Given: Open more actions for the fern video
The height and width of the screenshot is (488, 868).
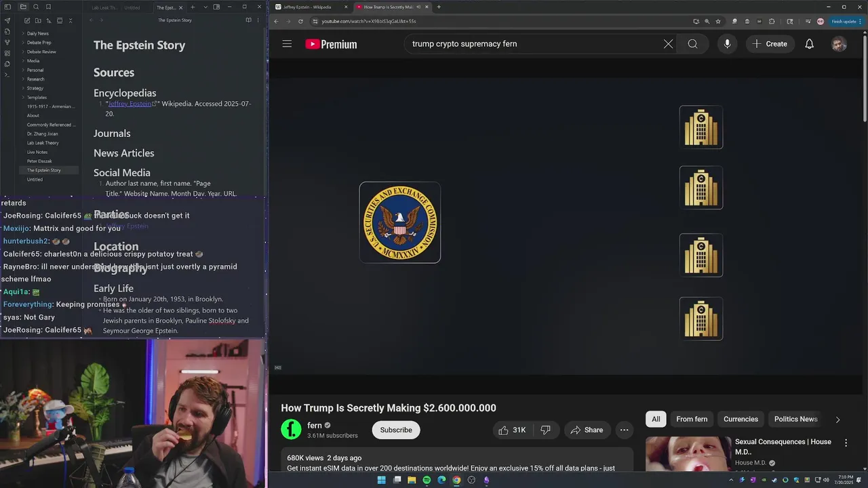Looking at the screenshot, I should (x=624, y=430).
